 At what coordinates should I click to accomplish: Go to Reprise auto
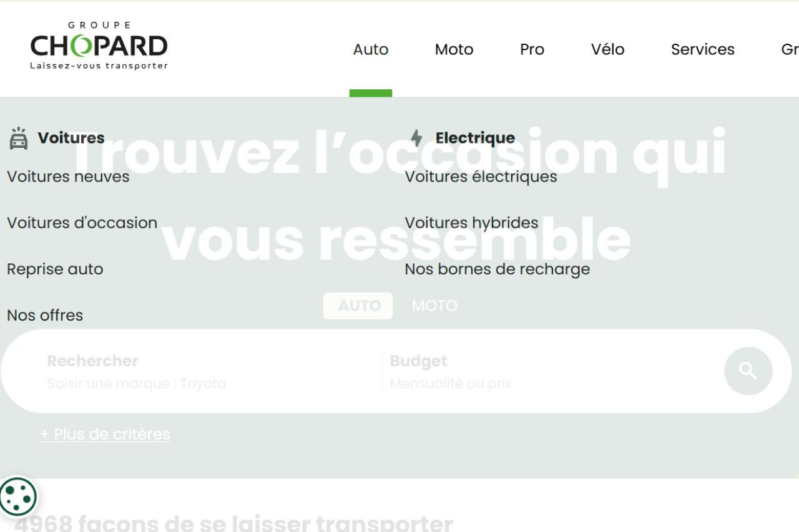(x=55, y=269)
